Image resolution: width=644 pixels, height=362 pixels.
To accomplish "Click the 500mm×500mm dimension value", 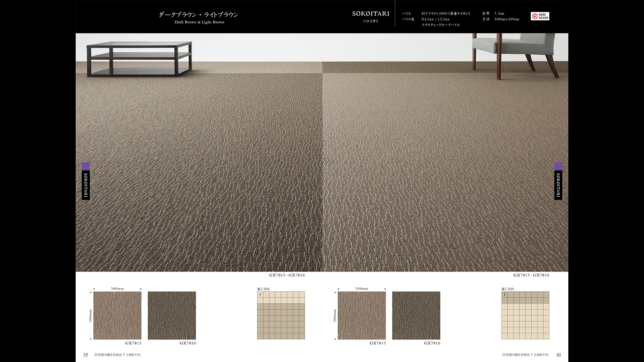I will 507,19.
